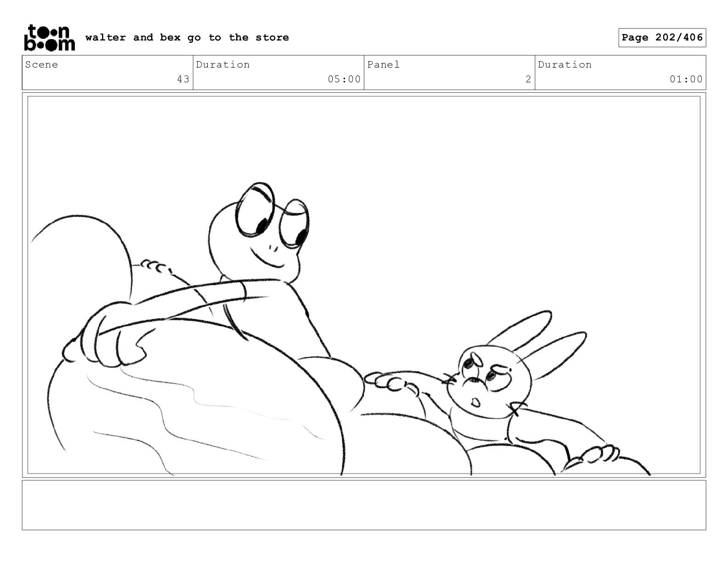Click the empty notes box below the panel
728x563 pixels.
(364, 505)
